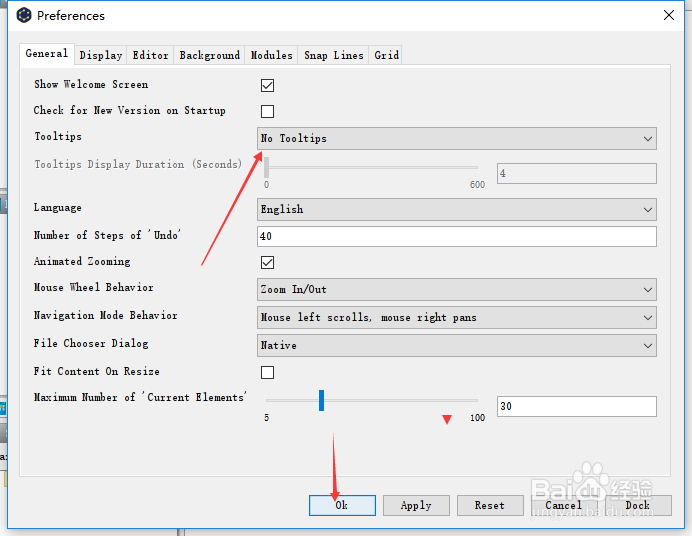Click the Tooltips Display Duration value field

pyautogui.click(x=577, y=173)
